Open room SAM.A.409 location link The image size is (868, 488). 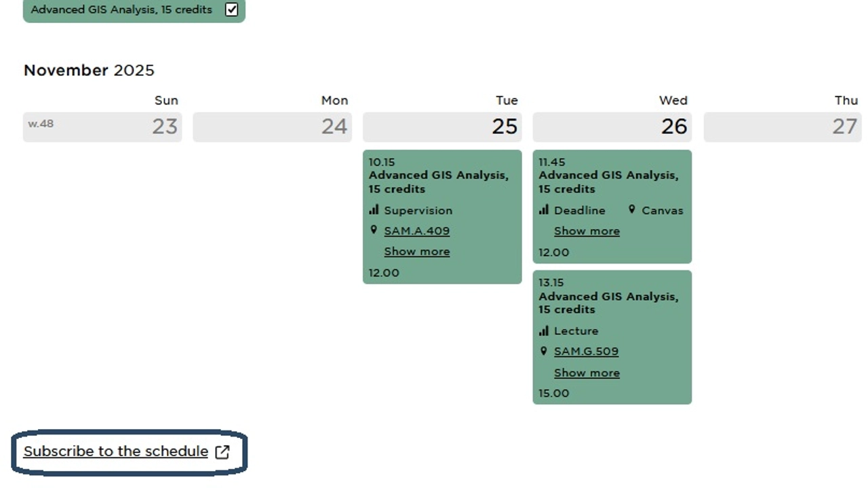coord(416,230)
